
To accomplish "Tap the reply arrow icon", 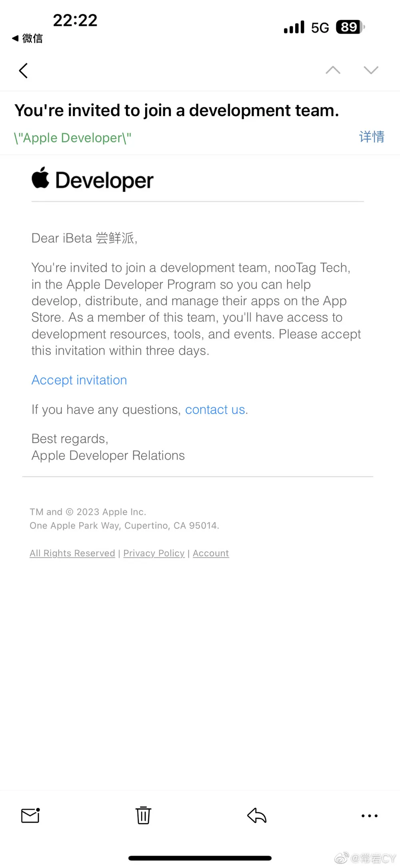I will (257, 816).
